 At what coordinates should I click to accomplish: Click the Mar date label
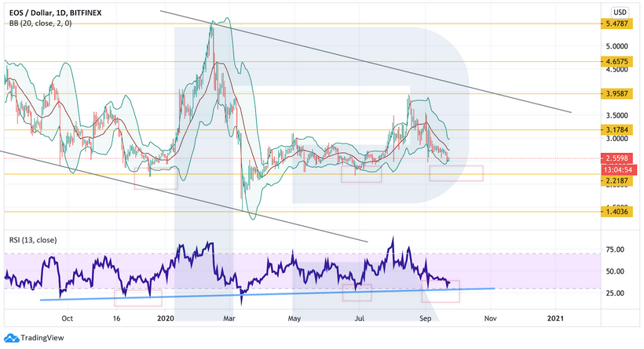pyautogui.click(x=229, y=318)
